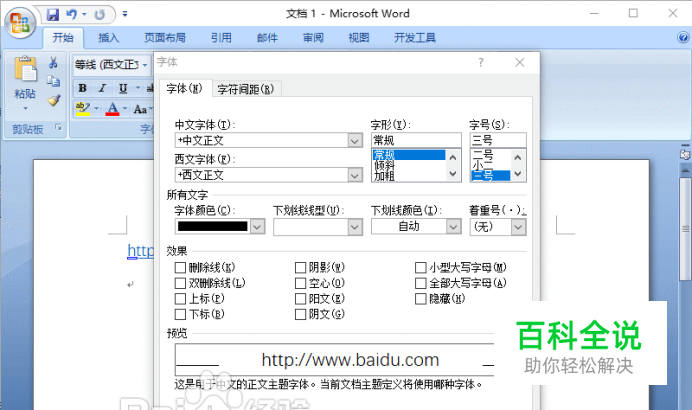Viewport: 692px width, 410px height.
Task: Apply italic formatting
Action: point(102,88)
